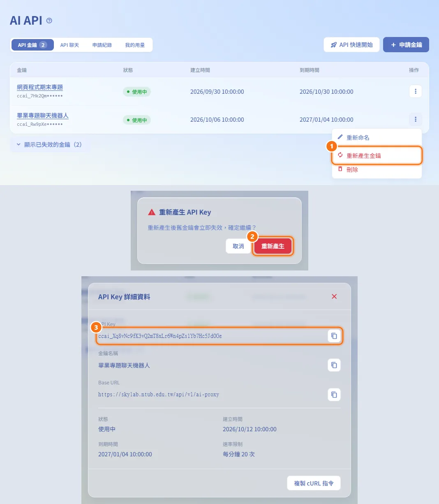Click creation time 2026/09/30 10:00:00
This screenshot has height=504, width=439.
[x=217, y=92]
